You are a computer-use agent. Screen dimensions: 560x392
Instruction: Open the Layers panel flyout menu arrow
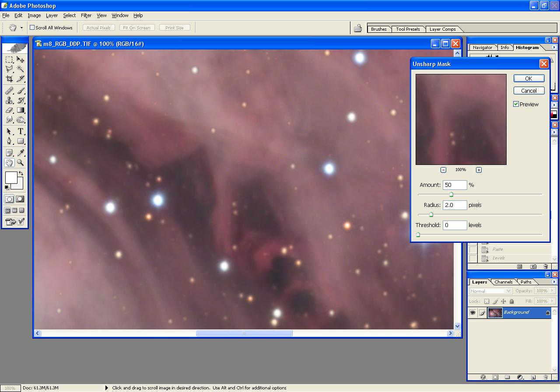click(x=554, y=282)
